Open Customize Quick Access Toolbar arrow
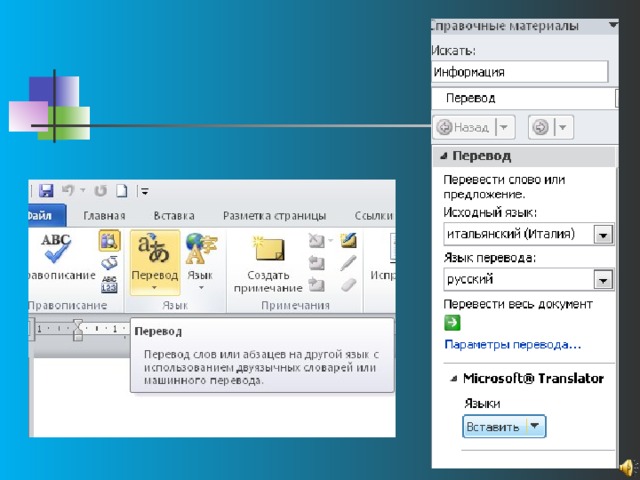This screenshot has width=640, height=480. pyautogui.click(x=145, y=191)
